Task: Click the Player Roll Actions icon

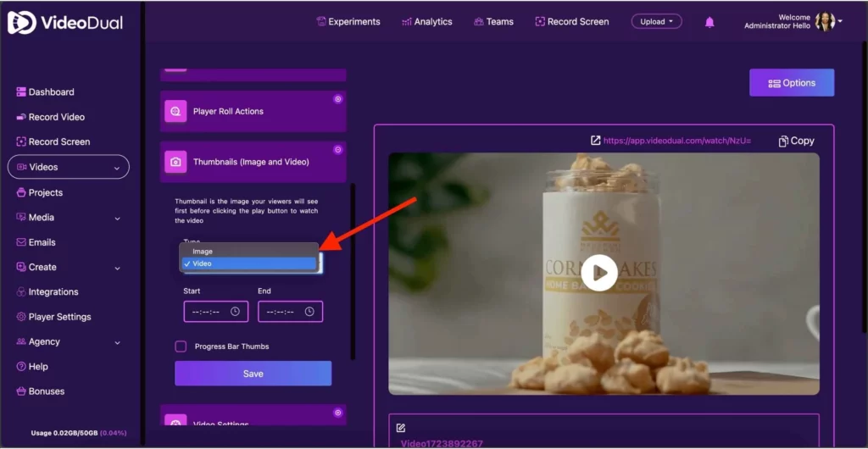Action: (x=175, y=112)
